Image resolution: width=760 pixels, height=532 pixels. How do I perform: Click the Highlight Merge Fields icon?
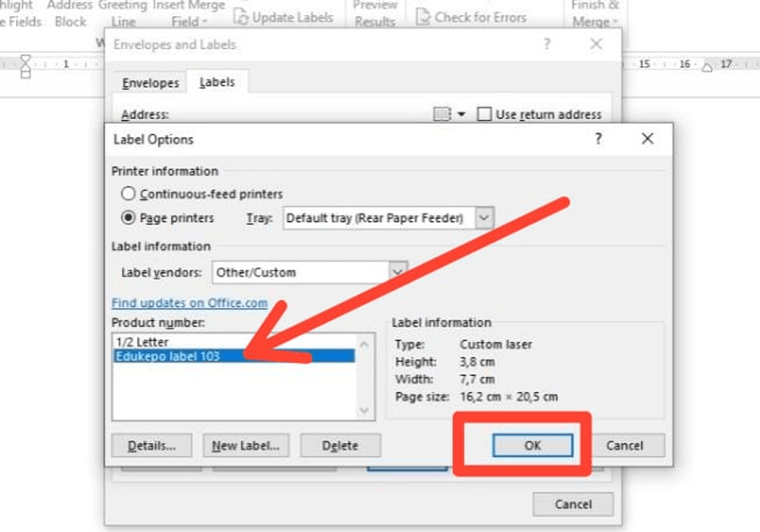(x=17, y=11)
